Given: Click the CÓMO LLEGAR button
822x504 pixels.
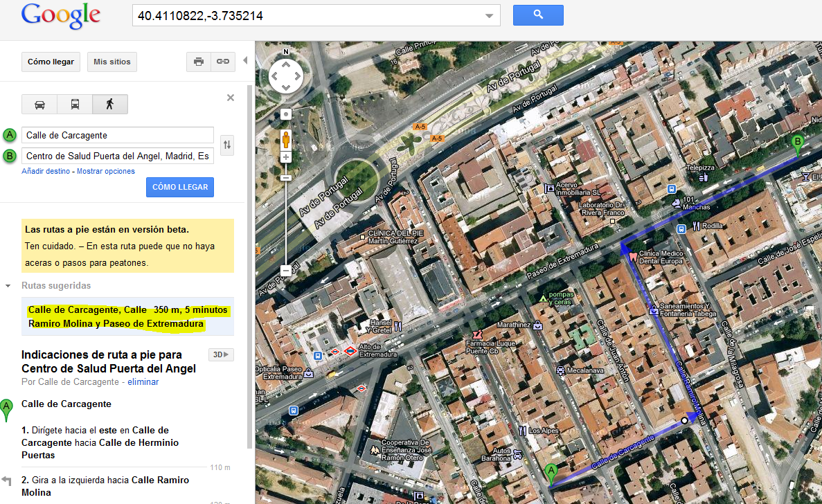Looking at the screenshot, I should click(180, 187).
